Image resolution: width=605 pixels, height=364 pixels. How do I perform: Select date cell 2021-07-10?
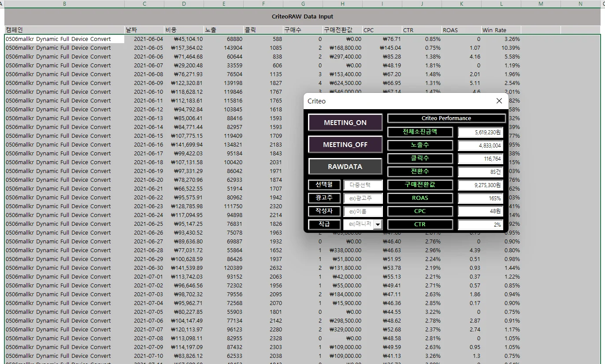tap(144, 356)
